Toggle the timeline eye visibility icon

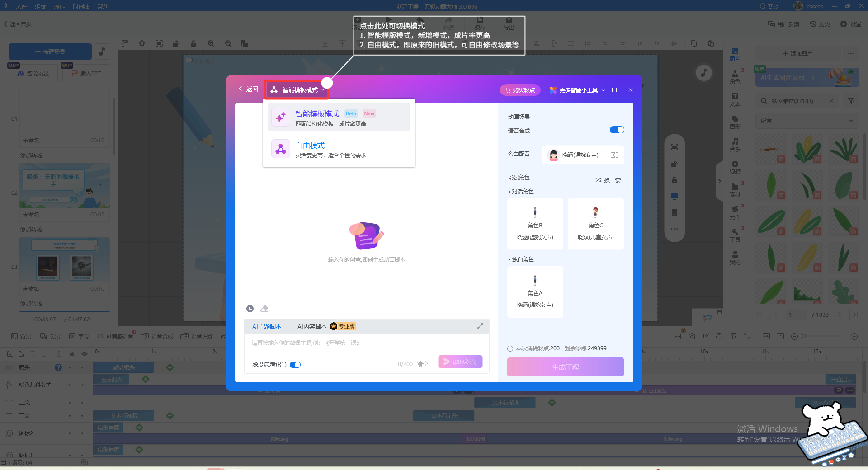point(84,354)
